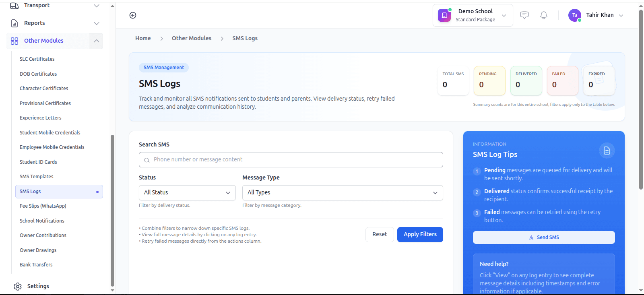Expand the Transport menu chevron
This screenshot has height=295, width=644.
[96, 6]
